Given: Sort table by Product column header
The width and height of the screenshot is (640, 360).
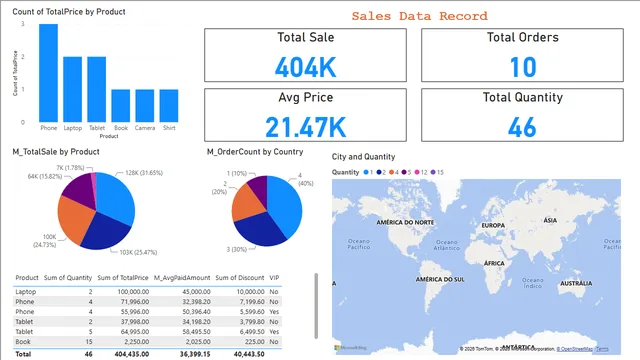Looking at the screenshot, I should coord(27,278).
